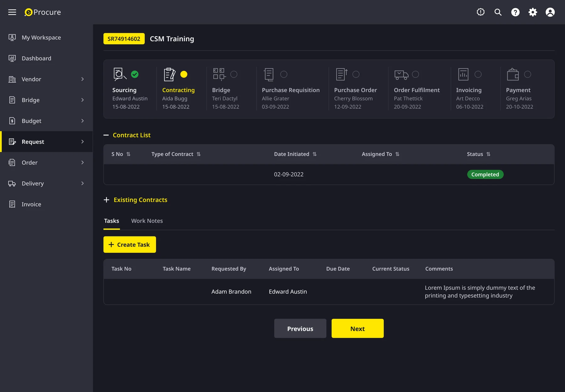Click the Sourcing stage icon

click(x=120, y=74)
